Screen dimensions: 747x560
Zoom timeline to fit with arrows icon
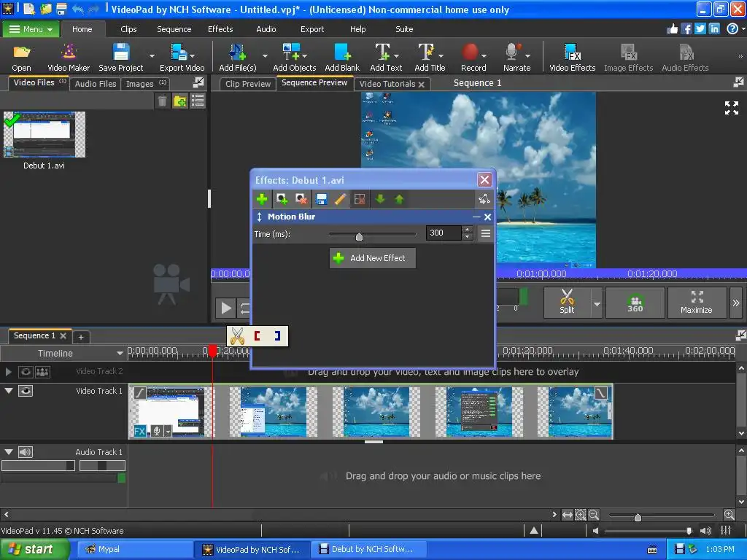pyautogui.click(x=567, y=515)
